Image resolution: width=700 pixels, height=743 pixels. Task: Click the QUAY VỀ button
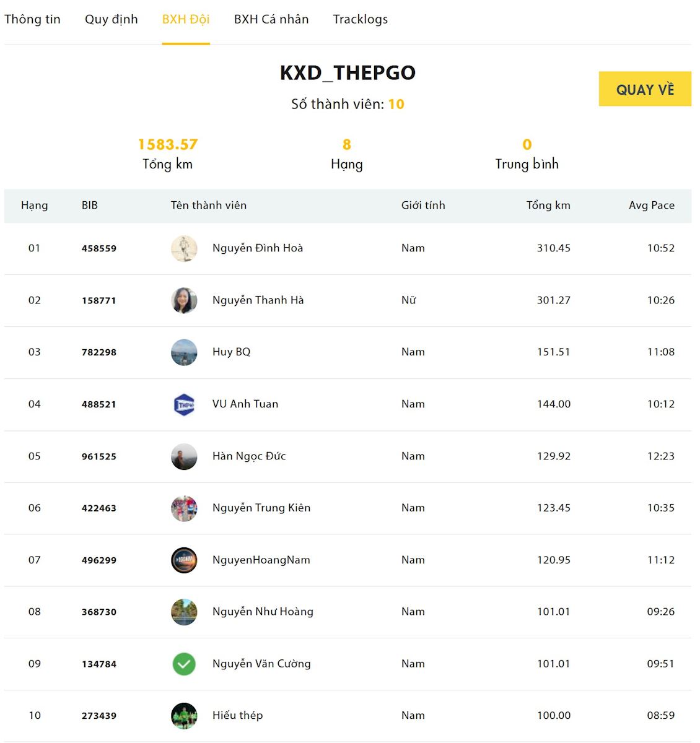pos(645,89)
